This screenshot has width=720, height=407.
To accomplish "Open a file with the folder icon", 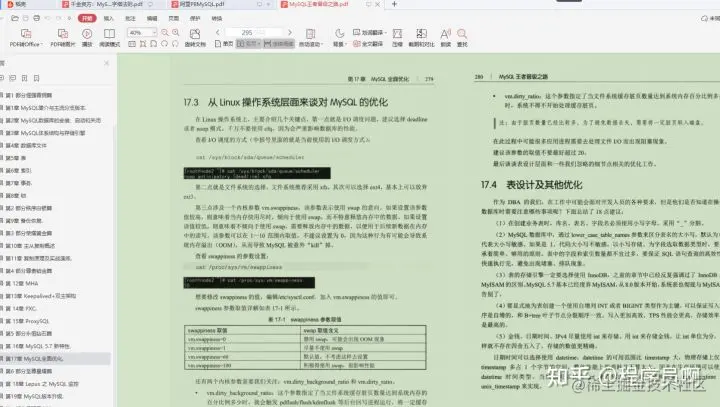I will click(15, 18).
